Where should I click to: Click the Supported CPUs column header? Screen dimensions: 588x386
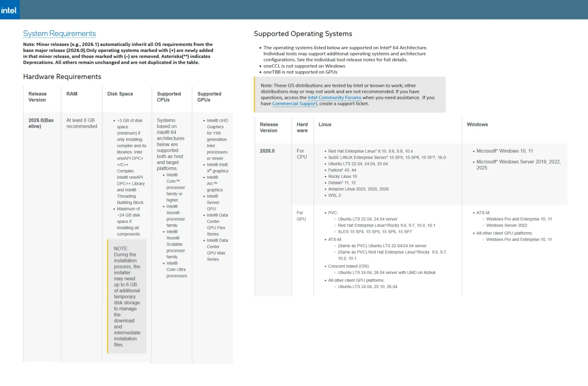pyautogui.click(x=169, y=96)
